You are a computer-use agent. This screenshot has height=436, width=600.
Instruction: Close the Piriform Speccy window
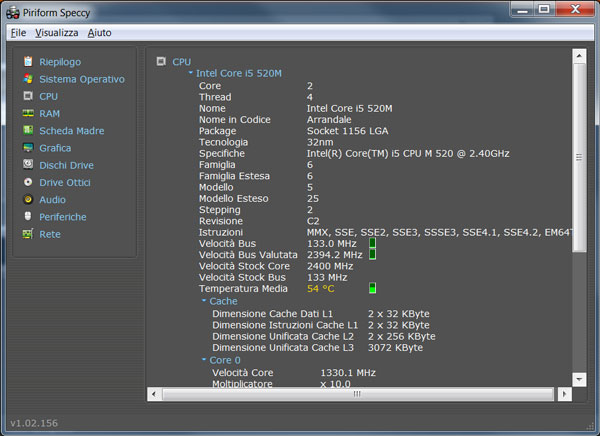pyautogui.click(x=575, y=9)
